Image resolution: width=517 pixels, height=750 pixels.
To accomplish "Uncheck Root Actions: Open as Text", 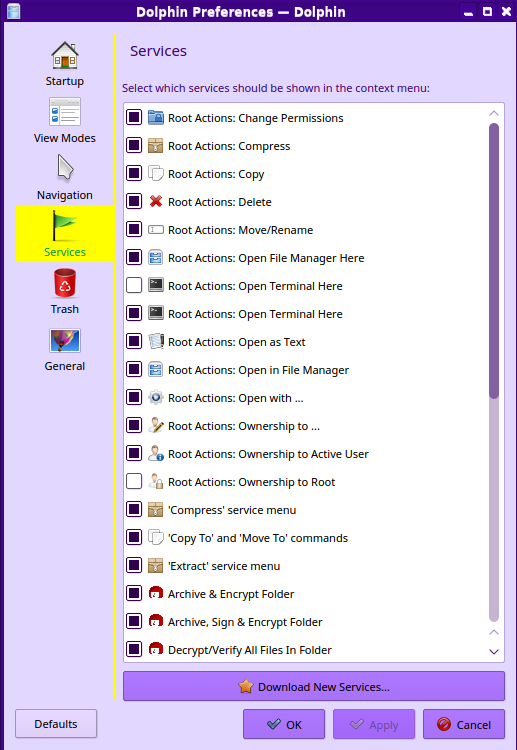I will [134, 341].
